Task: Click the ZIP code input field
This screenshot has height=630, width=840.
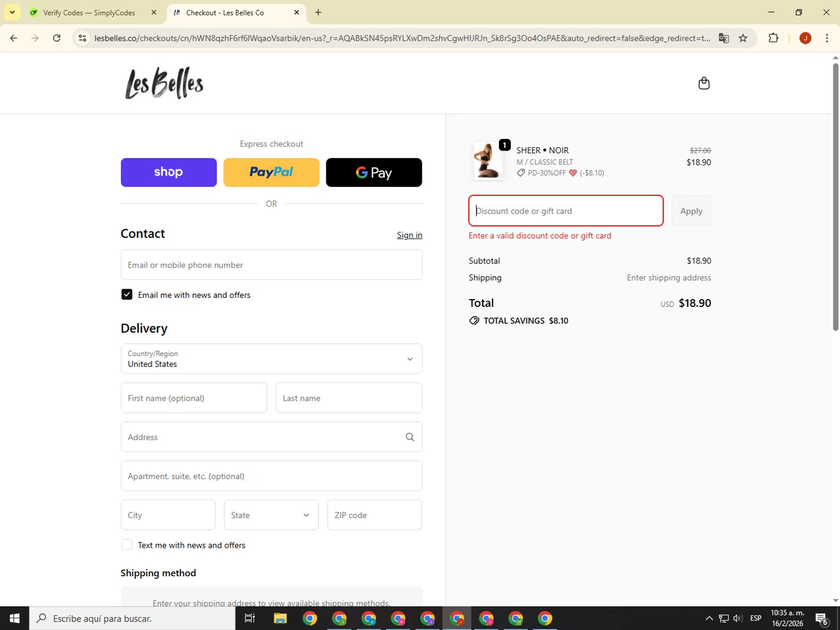Action: 375,515
